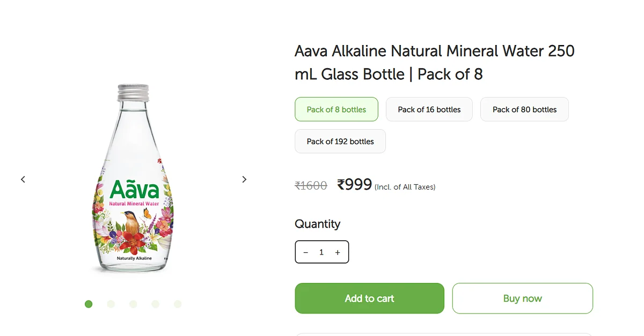The image size is (644, 336).
Task: Choose the Pack of 16 bottles option
Action: tap(429, 109)
